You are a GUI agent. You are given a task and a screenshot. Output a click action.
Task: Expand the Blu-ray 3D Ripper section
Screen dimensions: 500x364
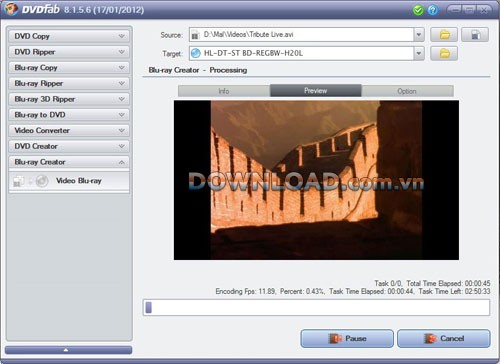[69, 99]
